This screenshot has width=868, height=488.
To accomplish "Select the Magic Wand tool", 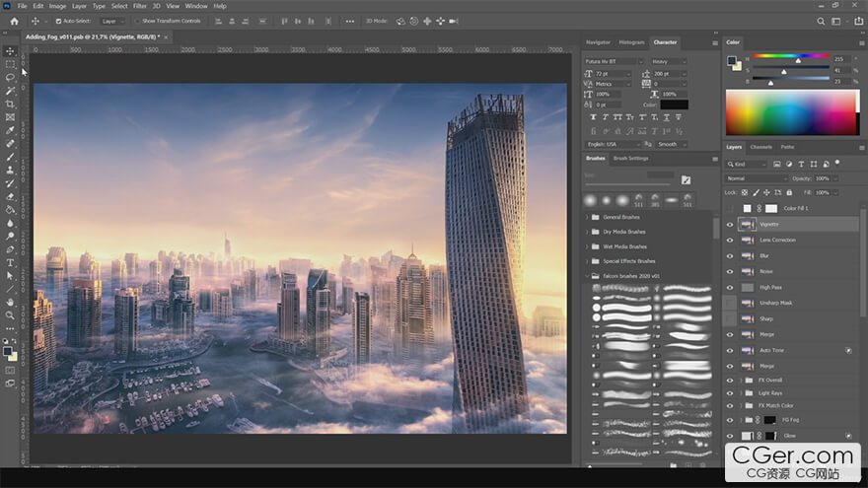I will (10, 91).
